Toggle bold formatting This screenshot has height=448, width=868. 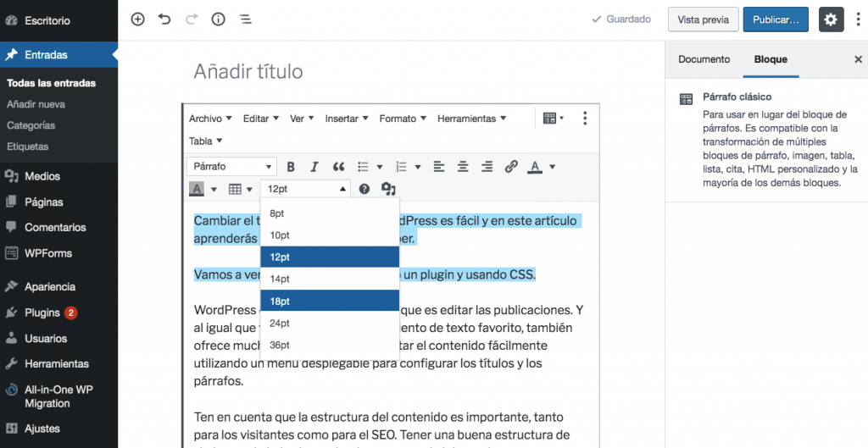coord(291,167)
